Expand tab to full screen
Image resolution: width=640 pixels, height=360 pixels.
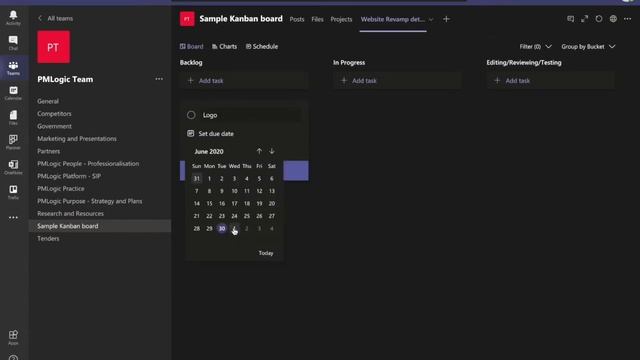584,19
